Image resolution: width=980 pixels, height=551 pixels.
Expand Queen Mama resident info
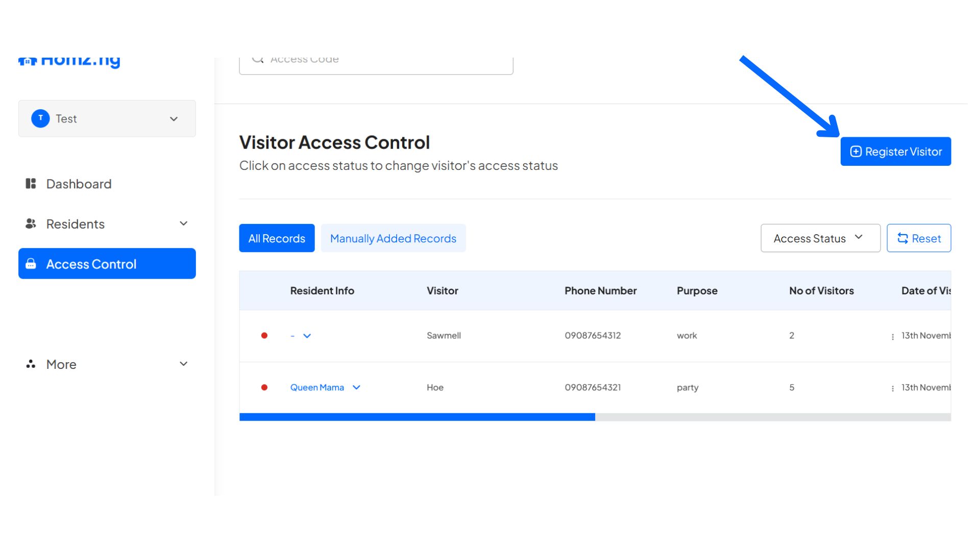tap(357, 387)
